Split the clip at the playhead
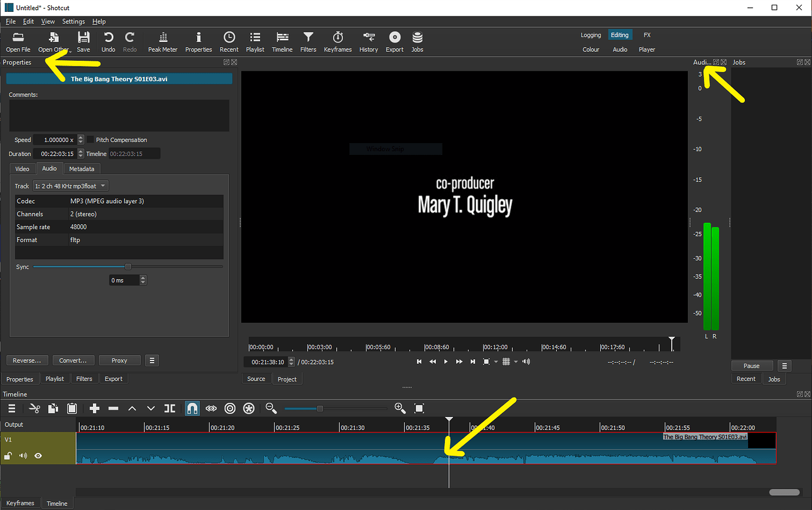The width and height of the screenshot is (812, 510). click(170, 408)
